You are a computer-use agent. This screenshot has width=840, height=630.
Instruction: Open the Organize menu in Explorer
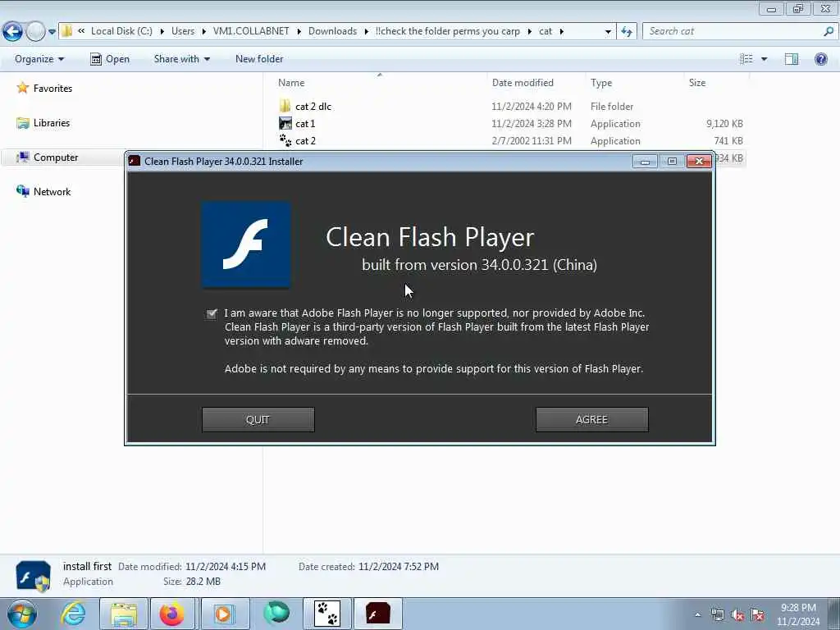[39, 59]
